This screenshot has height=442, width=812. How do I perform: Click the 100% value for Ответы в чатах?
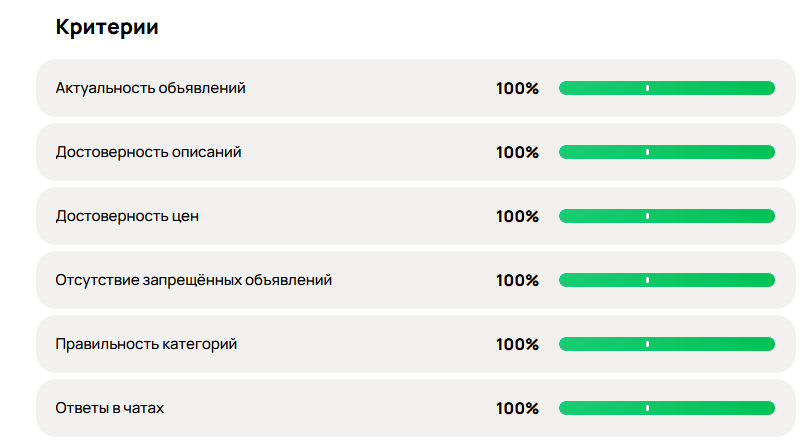click(x=517, y=408)
